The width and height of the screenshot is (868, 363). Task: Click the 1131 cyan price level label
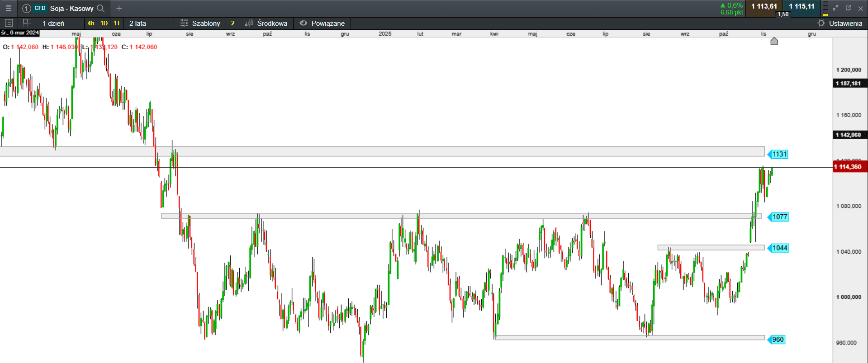click(779, 154)
